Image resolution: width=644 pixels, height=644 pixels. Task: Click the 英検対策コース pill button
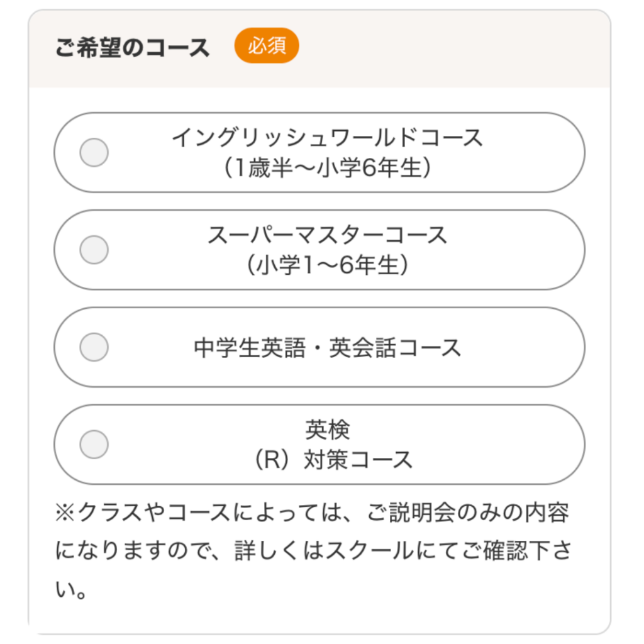tap(322, 444)
